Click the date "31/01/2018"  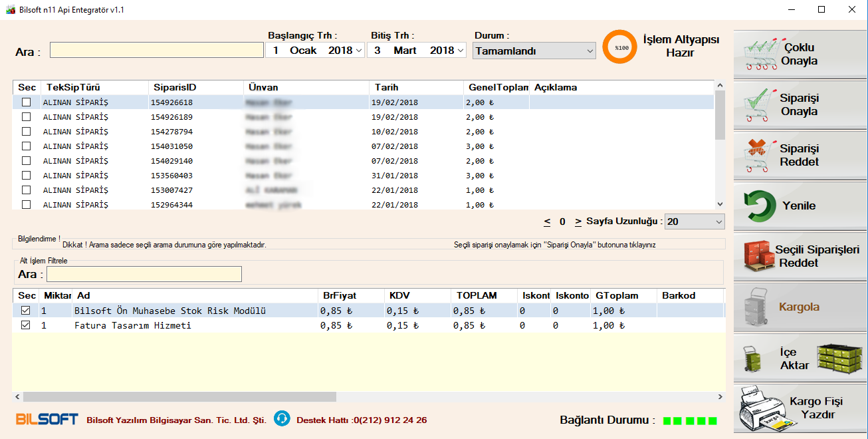395,176
